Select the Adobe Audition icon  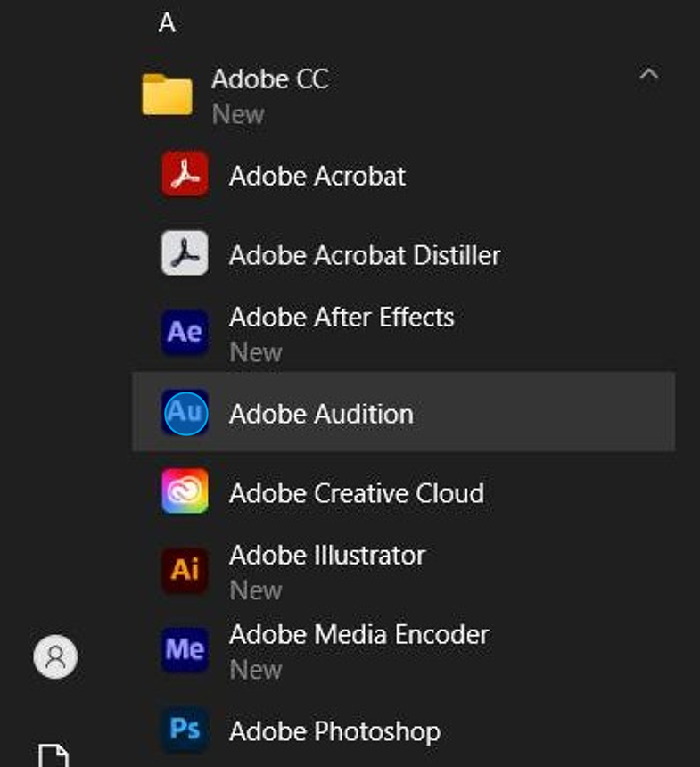click(184, 414)
